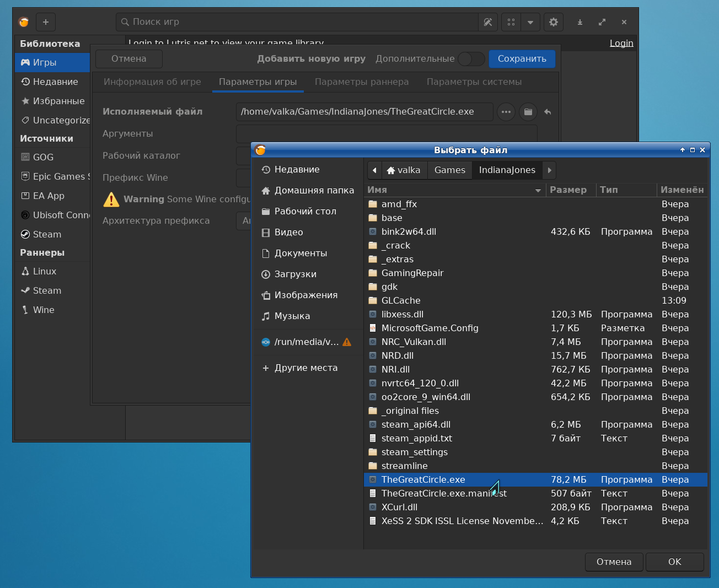Click the path bar left arrow
This screenshot has width=719, height=588.
pyautogui.click(x=374, y=170)
